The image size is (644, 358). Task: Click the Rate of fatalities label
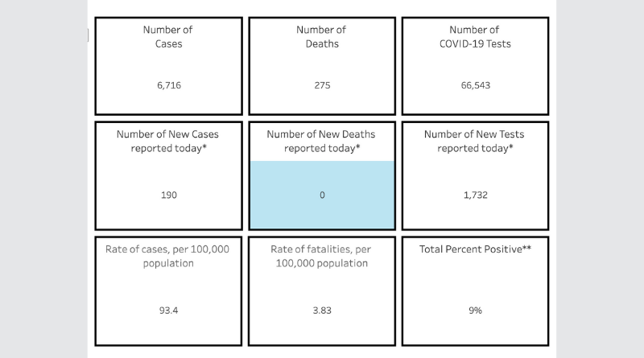click(322, 256)
